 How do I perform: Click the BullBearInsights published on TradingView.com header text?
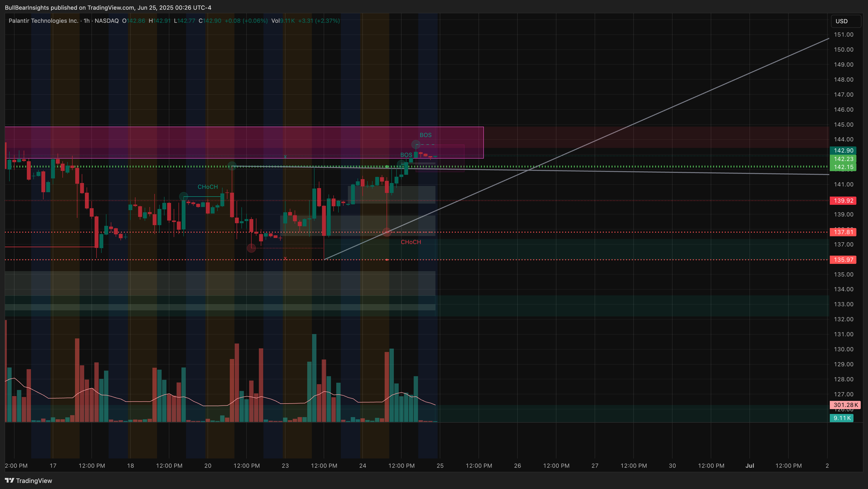coord(108,8)
